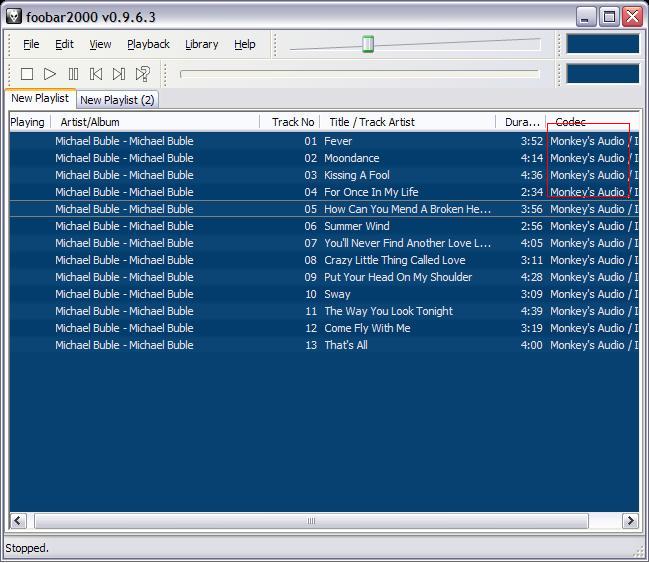Start playback with the Play button
Screen dimensions: 649x563
click(50, 74)
